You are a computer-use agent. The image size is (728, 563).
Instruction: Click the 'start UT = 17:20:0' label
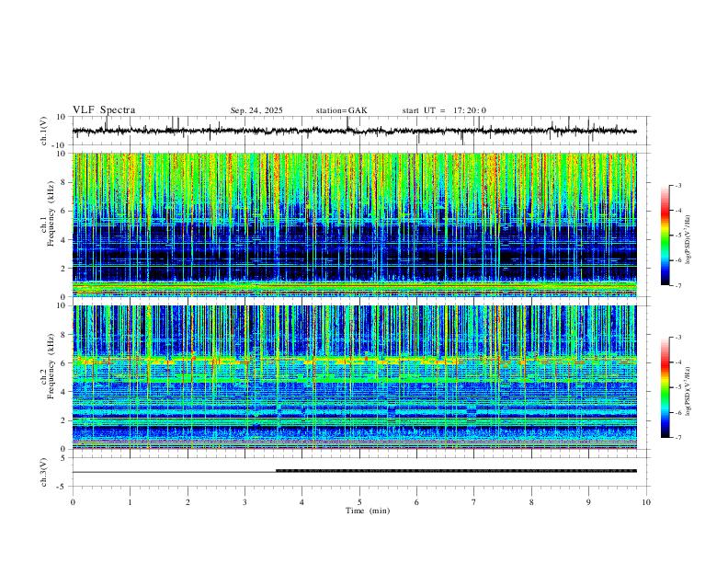pyautogui.click(x=444, y=110)
